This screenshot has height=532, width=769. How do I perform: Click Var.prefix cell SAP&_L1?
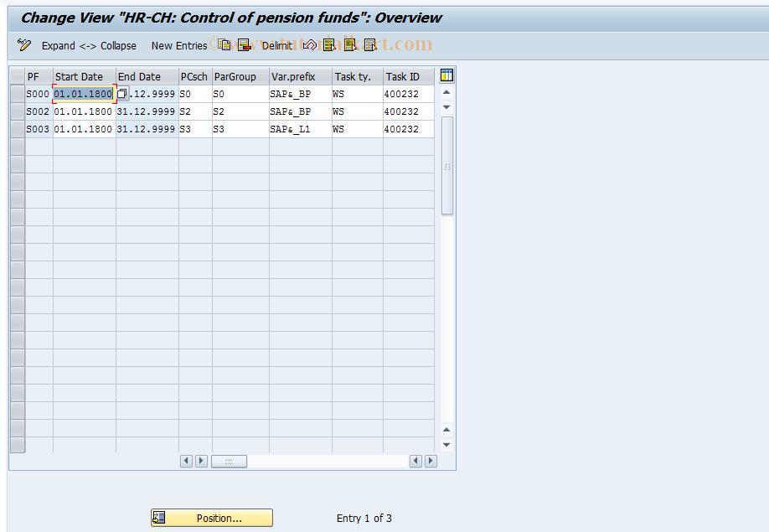[300, 129]
